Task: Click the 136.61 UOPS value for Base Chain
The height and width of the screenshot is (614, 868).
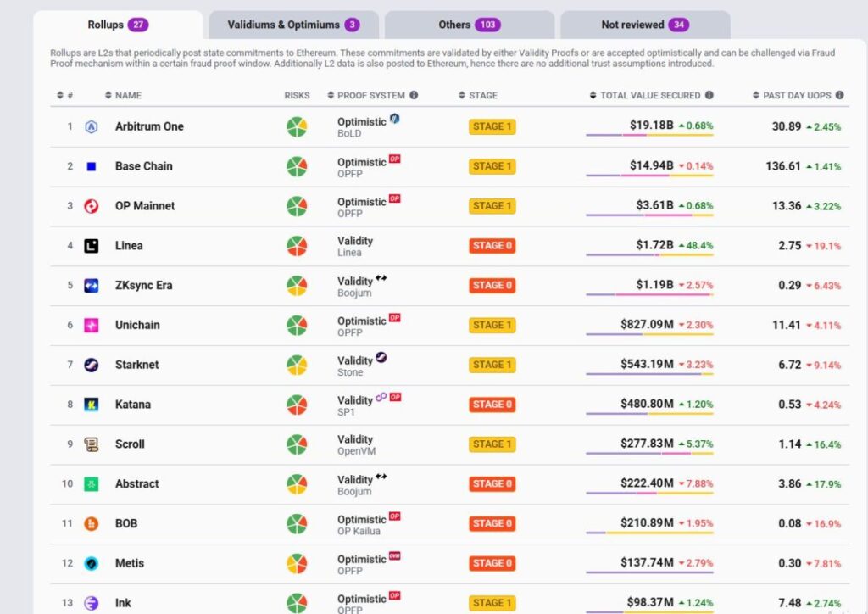Action: click(x=783, y=166)
